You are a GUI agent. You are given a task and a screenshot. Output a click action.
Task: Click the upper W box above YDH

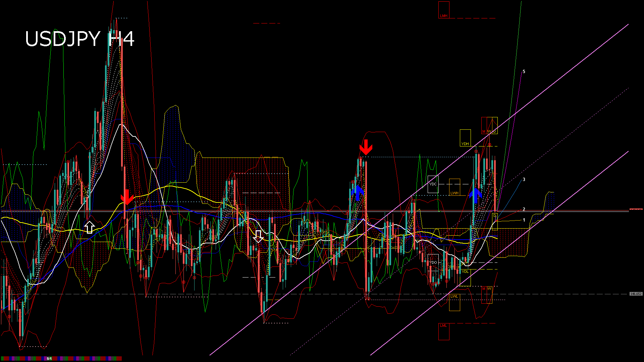tap(489, 125)
